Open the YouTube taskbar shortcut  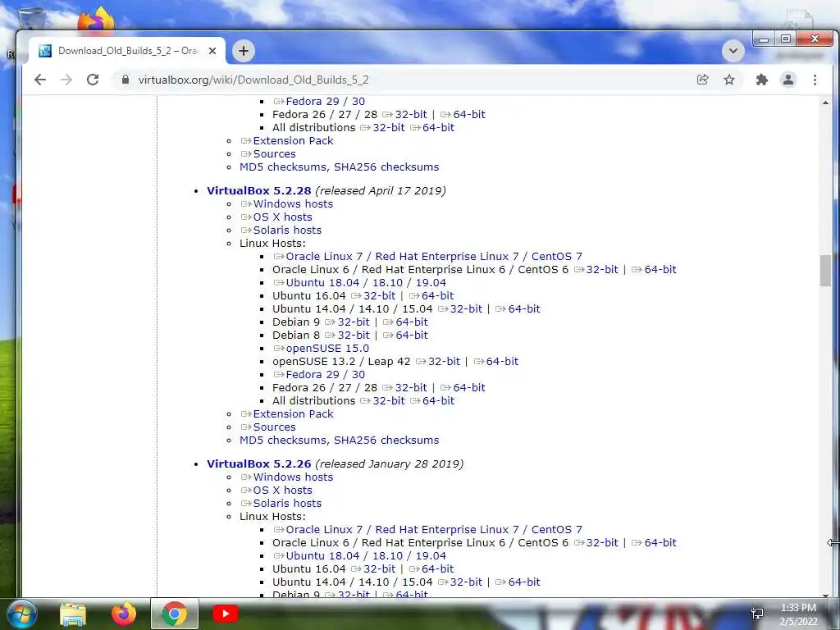point(225,614)
